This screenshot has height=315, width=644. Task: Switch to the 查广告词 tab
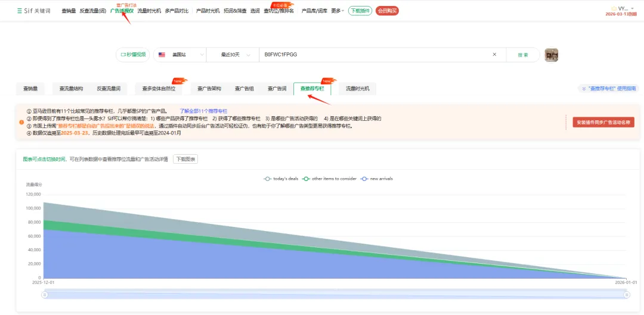pos(277,89)
